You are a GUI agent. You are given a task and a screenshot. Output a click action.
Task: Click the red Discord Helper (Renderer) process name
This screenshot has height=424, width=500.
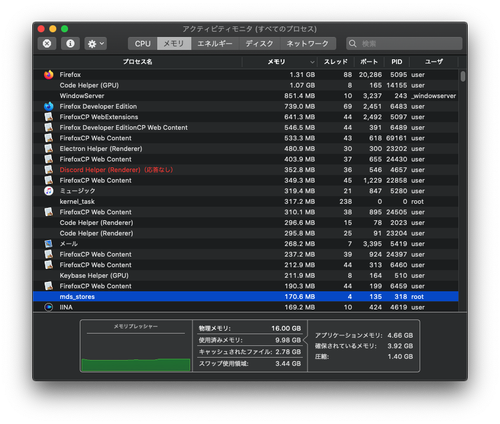116,170
